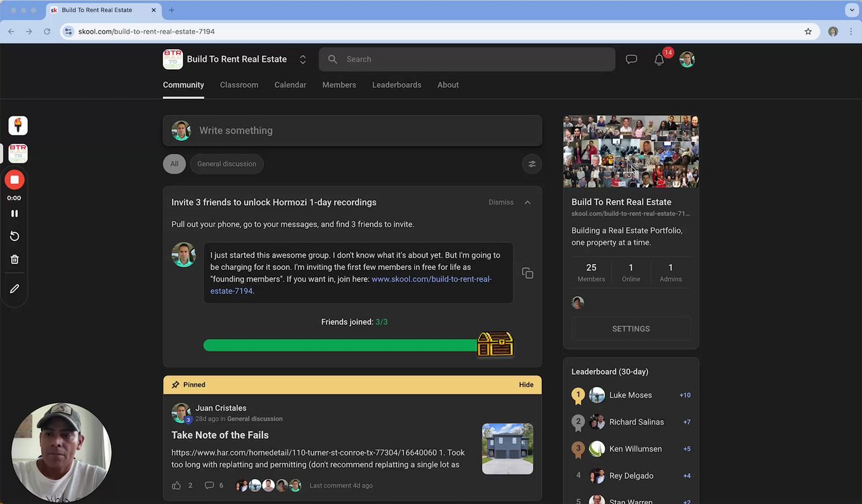Like the Take Note of the Fails post
The width and height of the screenshot is (862, 504).
click(176, 485)
